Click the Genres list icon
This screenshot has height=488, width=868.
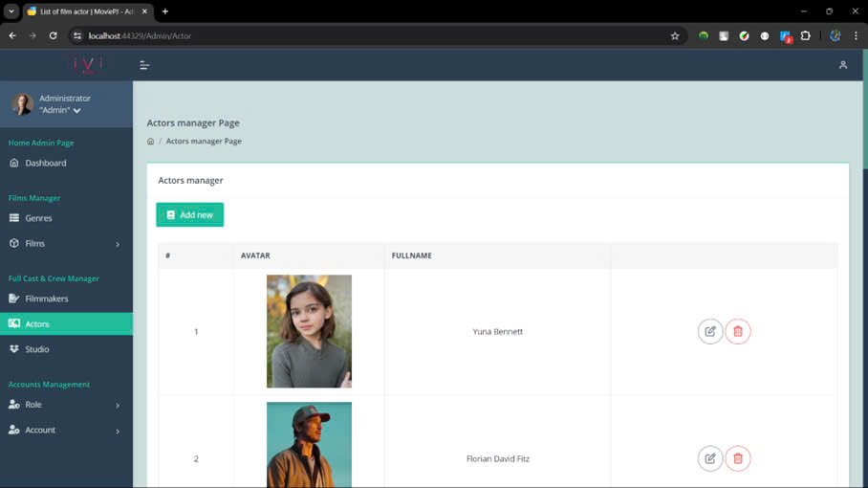click(13, 218)
